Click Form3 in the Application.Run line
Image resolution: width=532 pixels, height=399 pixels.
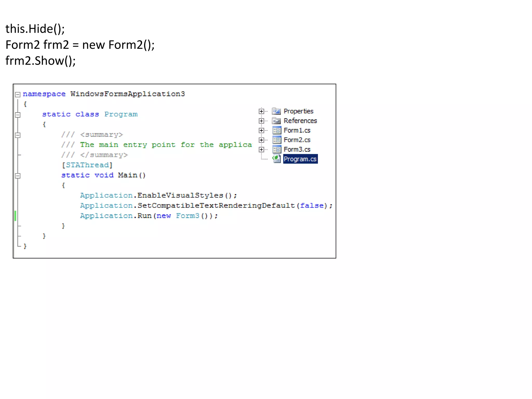(x=188, y=216)
